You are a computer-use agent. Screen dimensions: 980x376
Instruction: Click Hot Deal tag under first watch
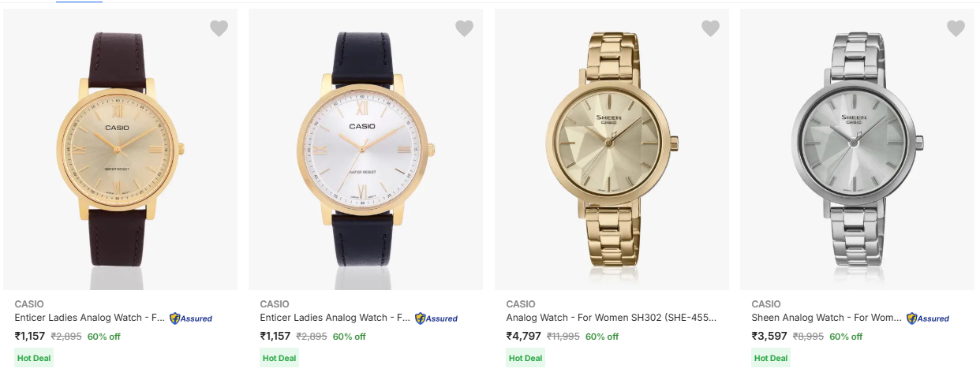click(34, 358)
